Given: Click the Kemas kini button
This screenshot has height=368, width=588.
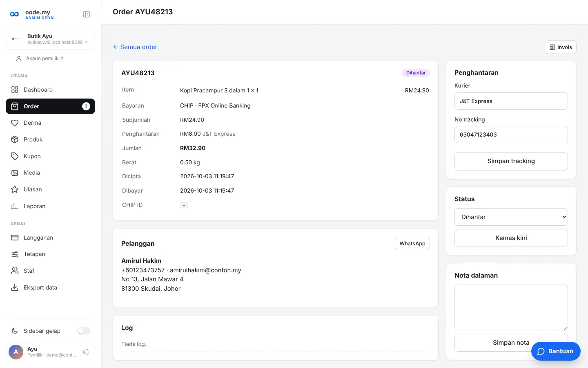Looking at the screenshot, I should 511,238.
